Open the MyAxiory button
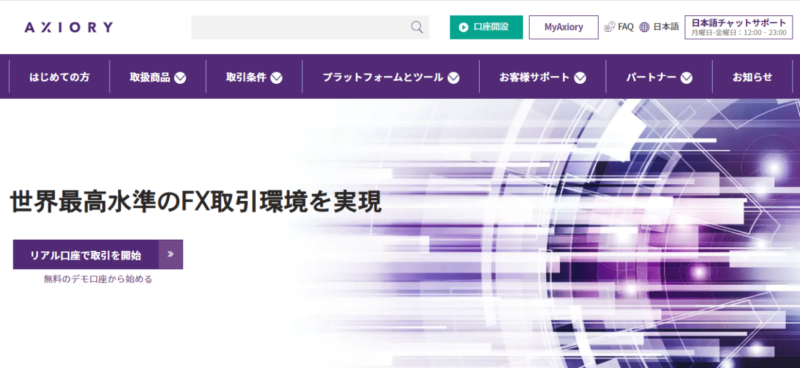The image size is (800, 368). click(564, 27)
